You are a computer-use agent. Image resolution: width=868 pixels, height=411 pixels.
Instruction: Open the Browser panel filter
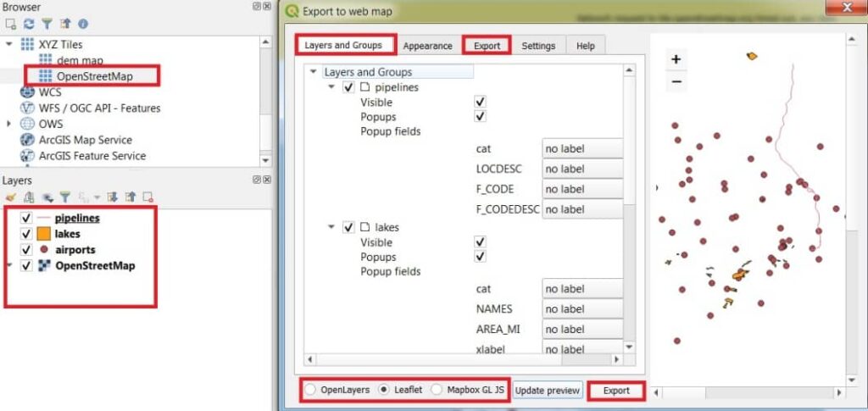tap(47, 24)
